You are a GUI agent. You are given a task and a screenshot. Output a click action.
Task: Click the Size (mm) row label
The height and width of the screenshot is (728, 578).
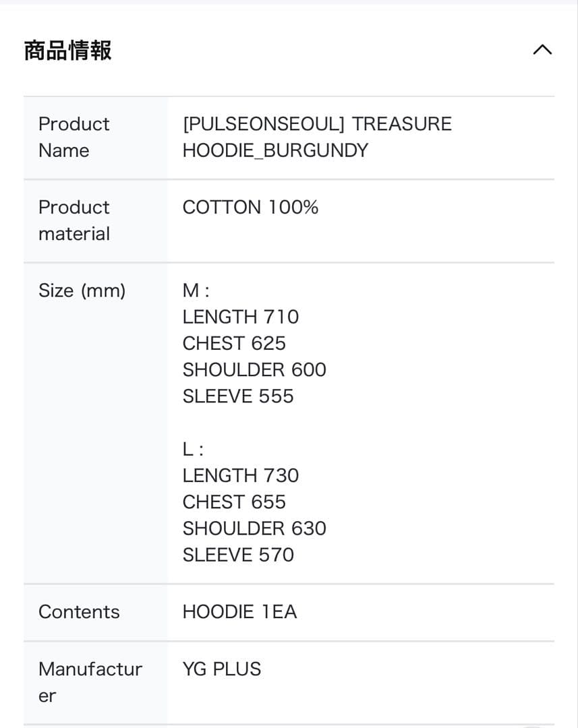pos(81,291)
